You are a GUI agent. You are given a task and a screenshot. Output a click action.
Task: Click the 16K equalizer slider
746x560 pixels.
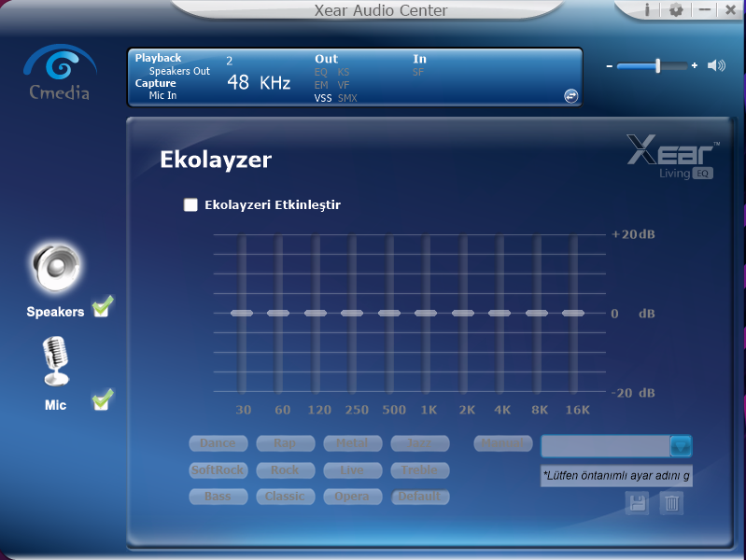(x=573, y=313)
